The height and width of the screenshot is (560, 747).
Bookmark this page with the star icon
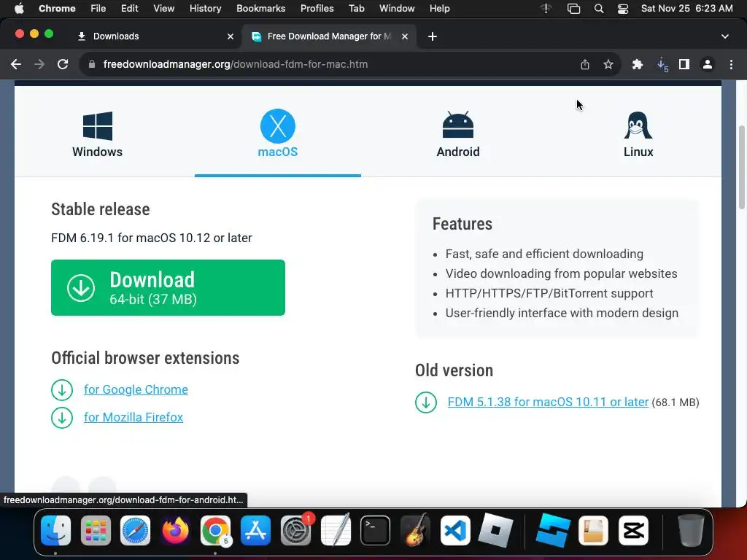pos(608,64)
